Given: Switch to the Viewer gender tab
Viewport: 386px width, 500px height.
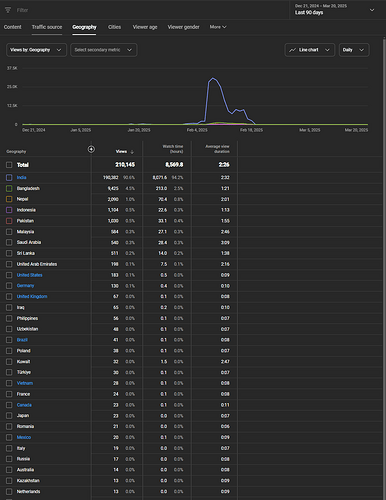Looking at the screenshot, I should (x=184, y=27).
